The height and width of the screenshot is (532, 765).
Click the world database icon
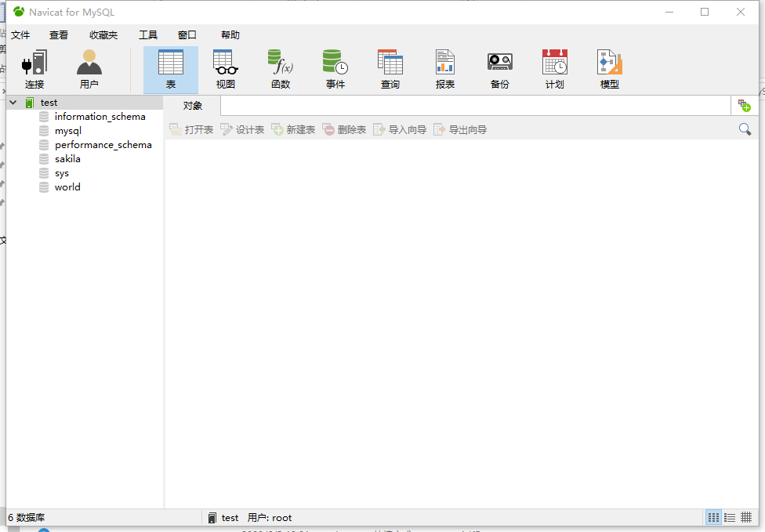(x=44, y=187)
